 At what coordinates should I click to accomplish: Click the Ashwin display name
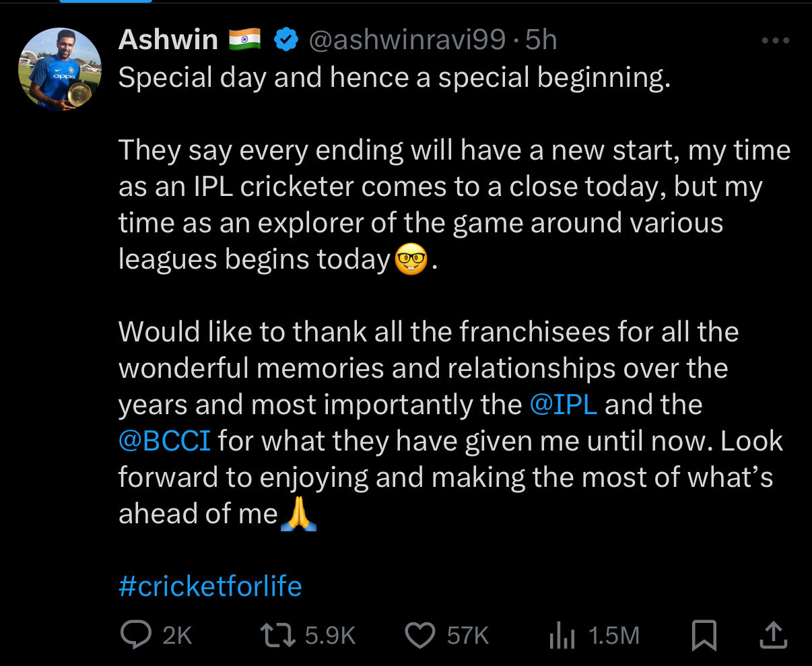[168, 40]
